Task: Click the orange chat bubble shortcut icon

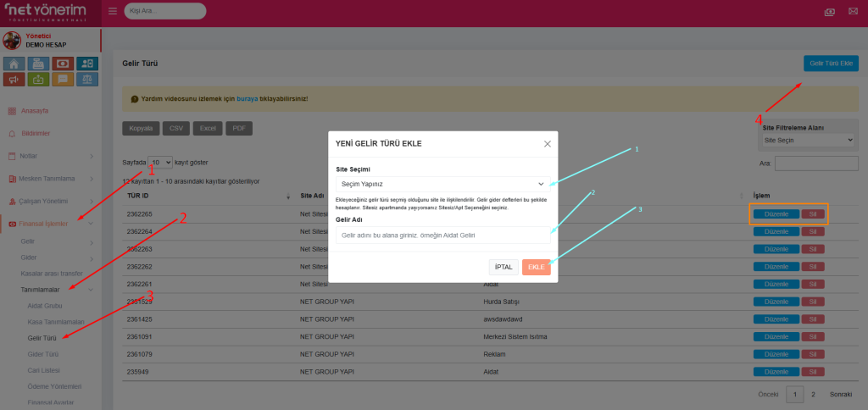Action: 63,80
